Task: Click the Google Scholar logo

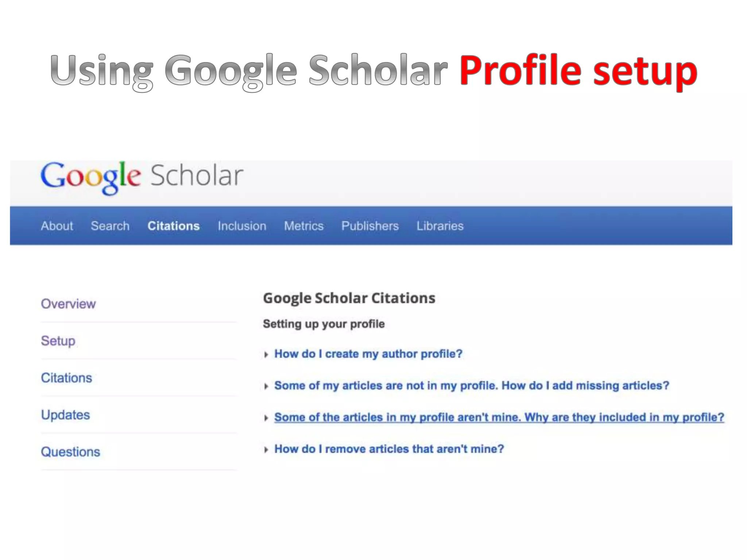Action: [142, 177]
